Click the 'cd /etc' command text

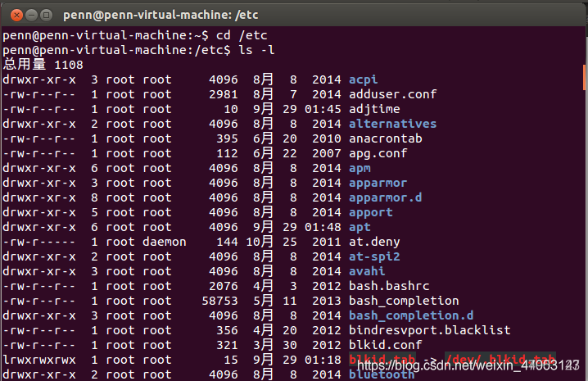click(242, 35)
